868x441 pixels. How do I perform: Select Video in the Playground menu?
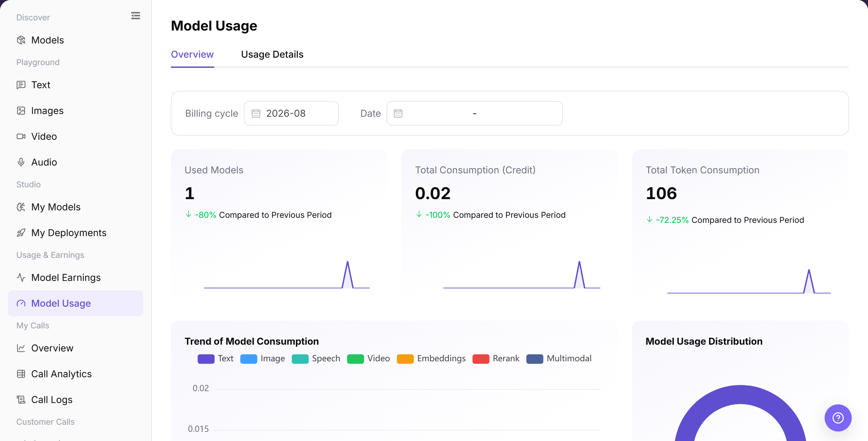pos(75,136)
